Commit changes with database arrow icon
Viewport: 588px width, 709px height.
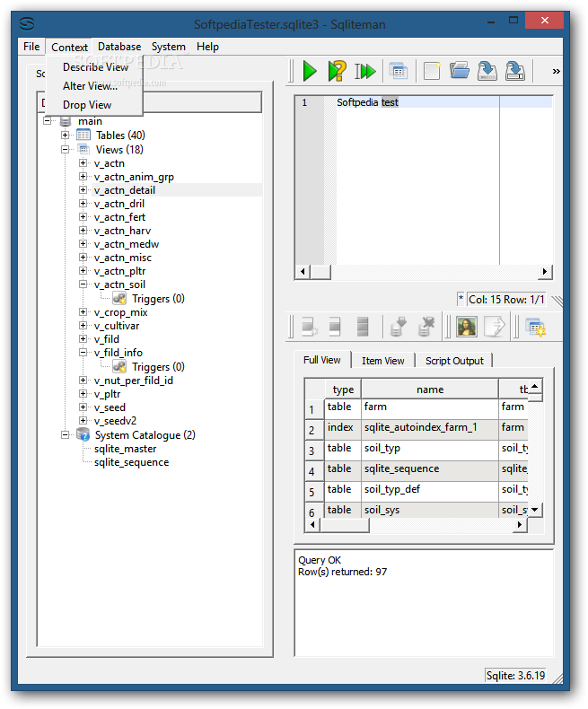click(x=398, y=327)
